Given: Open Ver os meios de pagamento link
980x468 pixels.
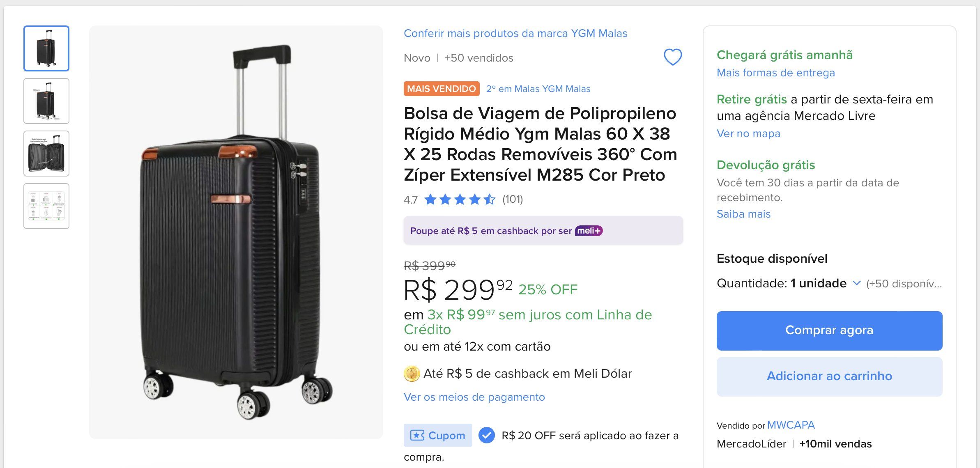Looking at the screenshot, I should pos(474,397).
